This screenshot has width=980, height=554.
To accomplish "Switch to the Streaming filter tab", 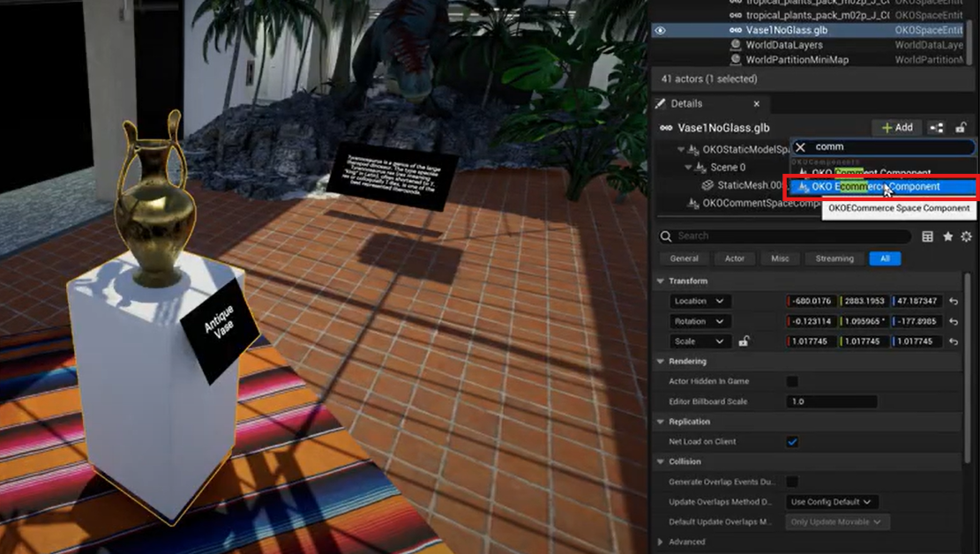I will [834, 258].
